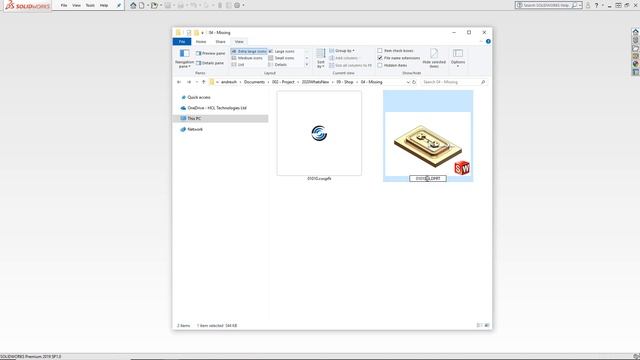Open the address bar history dropdown
This screenshot has width=640, height=360.
[408, 82]
